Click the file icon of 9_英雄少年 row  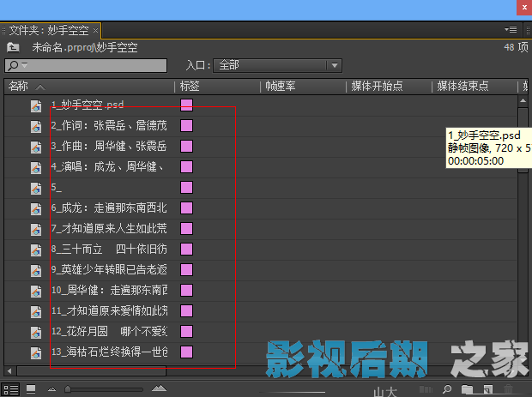[36, 271]
